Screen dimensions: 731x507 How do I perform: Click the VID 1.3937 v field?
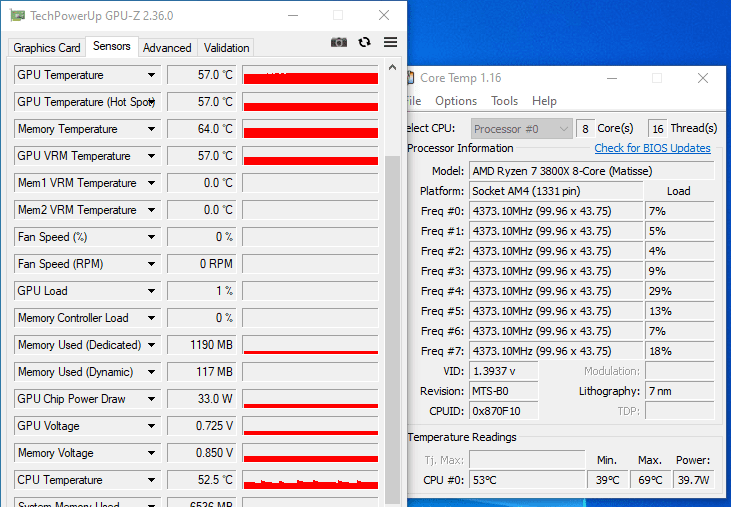[x=503, y=371]
